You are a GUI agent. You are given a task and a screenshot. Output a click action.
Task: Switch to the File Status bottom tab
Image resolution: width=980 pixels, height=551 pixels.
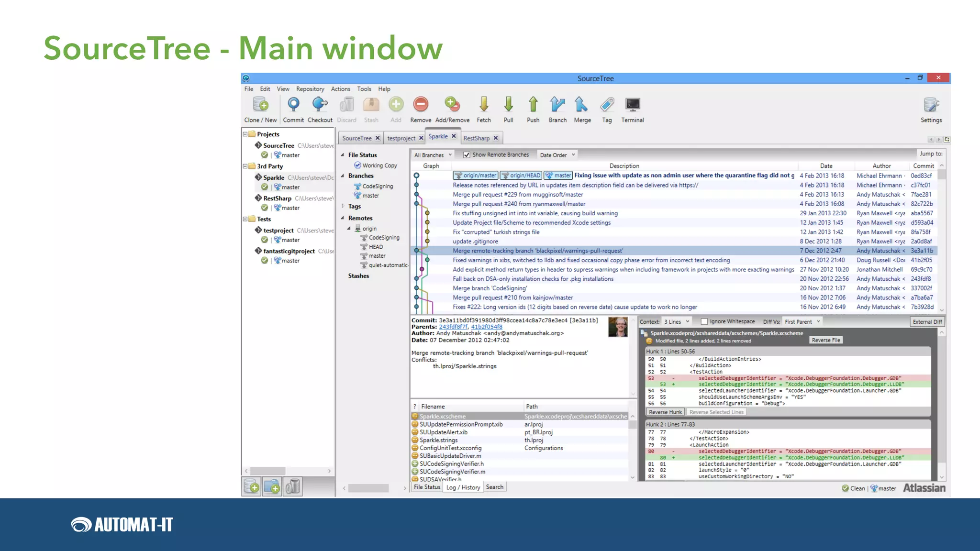427,487
